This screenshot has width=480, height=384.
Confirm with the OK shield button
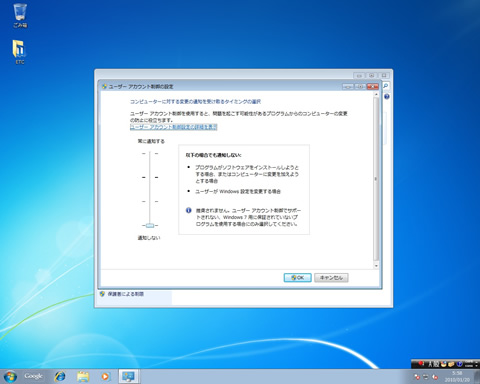click(298, 278)
